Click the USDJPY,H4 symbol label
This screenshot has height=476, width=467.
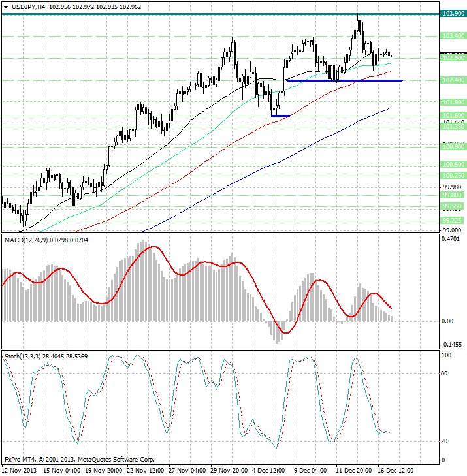point(28,7)
